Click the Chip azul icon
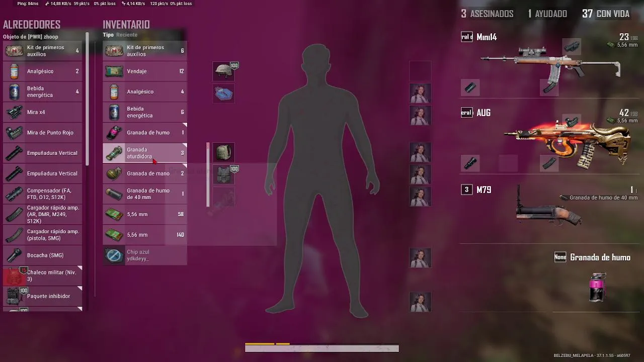The image size is (644, 362). click(114, 255)
